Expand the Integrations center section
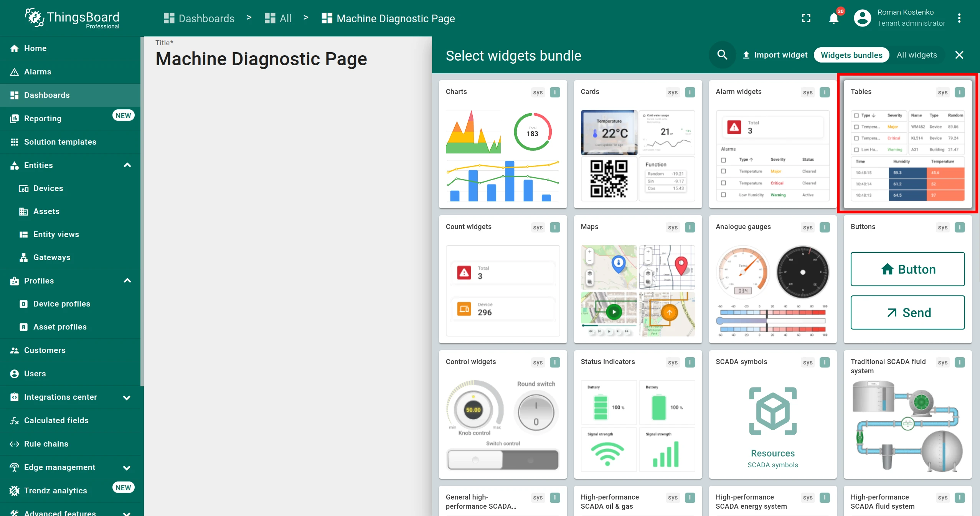The height and width of the screenshot is (516, 980). [127, 397]
